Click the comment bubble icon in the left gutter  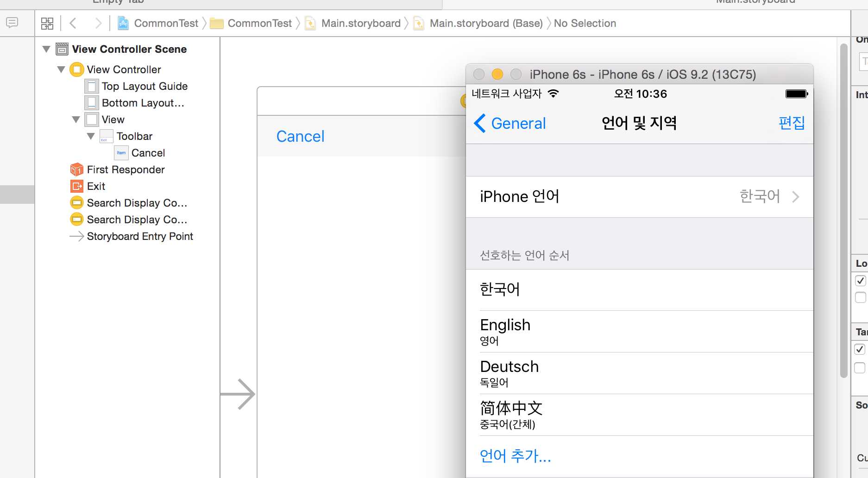click(x=12, y=22)
